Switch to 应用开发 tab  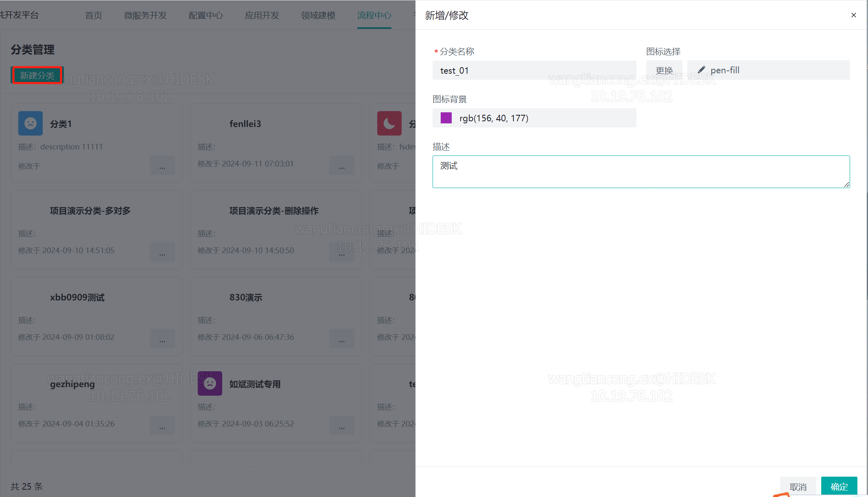[x=262, y=15]
